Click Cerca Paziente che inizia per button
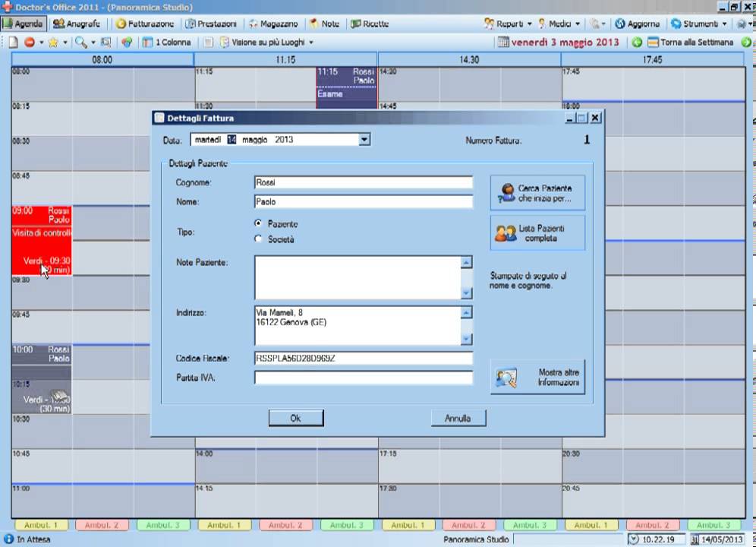This screenshot has width=756, height=547. tap(537, 193)
